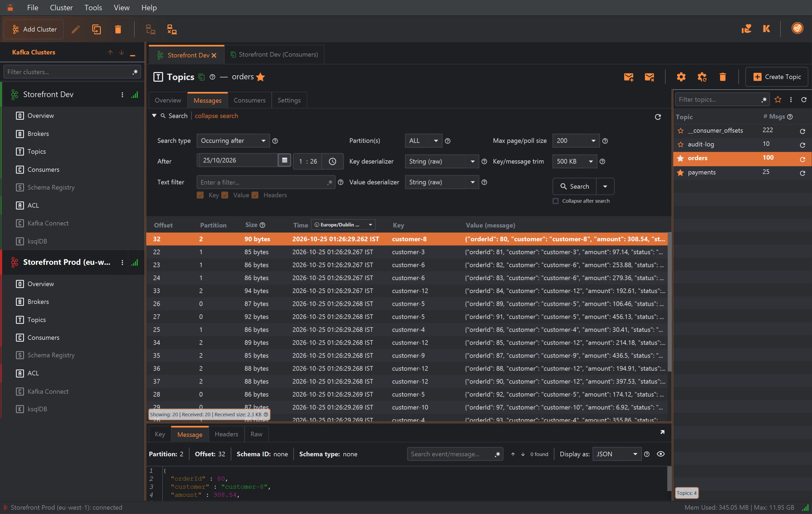This screenshot has width=812, height=514.
Task: Open the Storefront Dev three-dot menu
Action: click(x=122, y=95)
